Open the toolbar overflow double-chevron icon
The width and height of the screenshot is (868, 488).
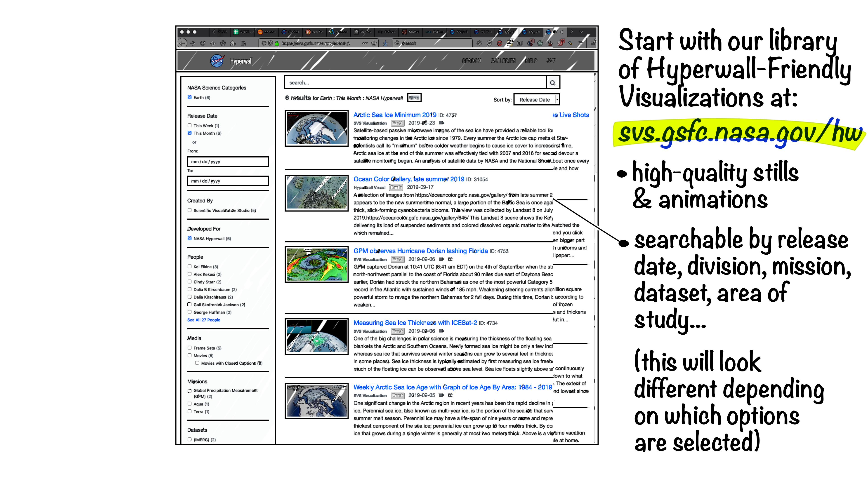(580, 43)
